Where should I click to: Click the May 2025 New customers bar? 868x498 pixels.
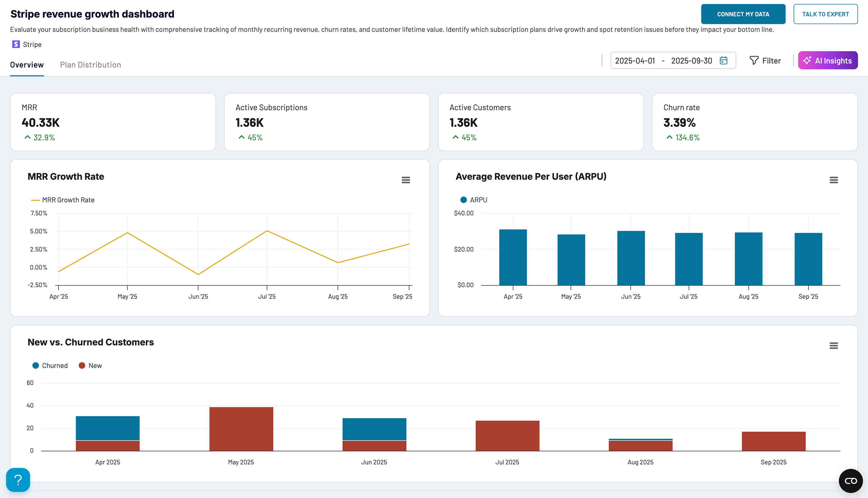[241, 429]
